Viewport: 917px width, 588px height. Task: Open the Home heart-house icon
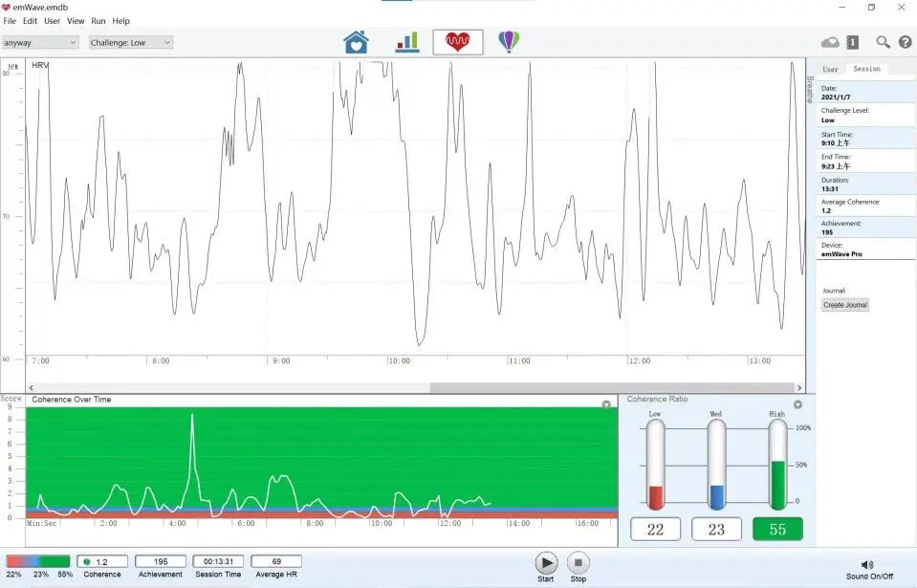click(x=356, y=42)
